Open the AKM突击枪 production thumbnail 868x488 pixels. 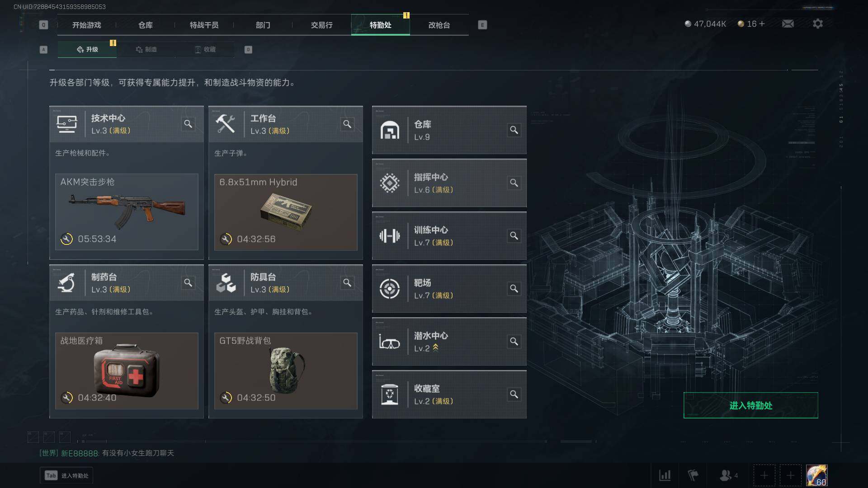pos(127,212)
